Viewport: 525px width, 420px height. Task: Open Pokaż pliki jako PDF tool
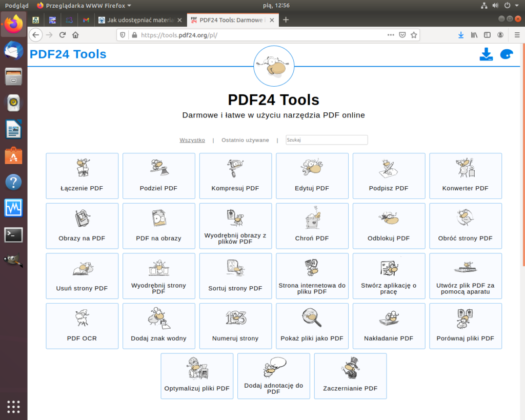[x=312, y=326]
